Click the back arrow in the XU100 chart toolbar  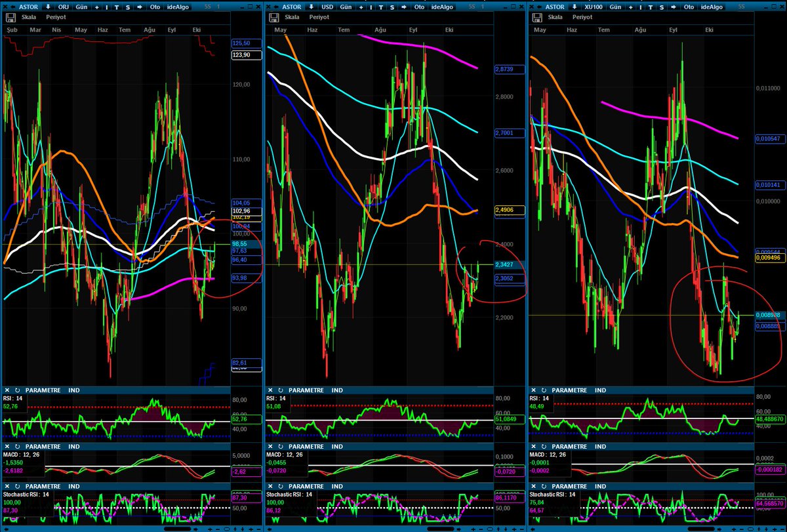click(x=540, y=7)
